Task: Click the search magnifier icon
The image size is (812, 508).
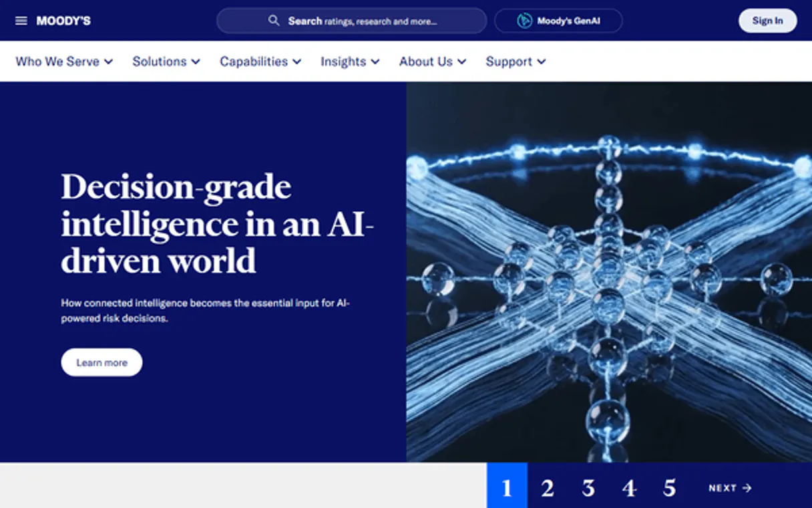Action: point(274,21)
